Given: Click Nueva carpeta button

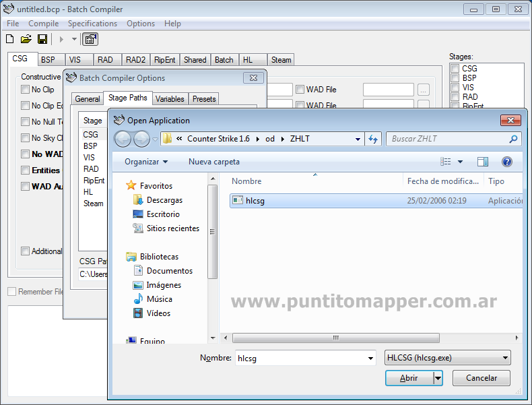Looking at the screenshot, I should pyautogui.click(x=214, y=162).
